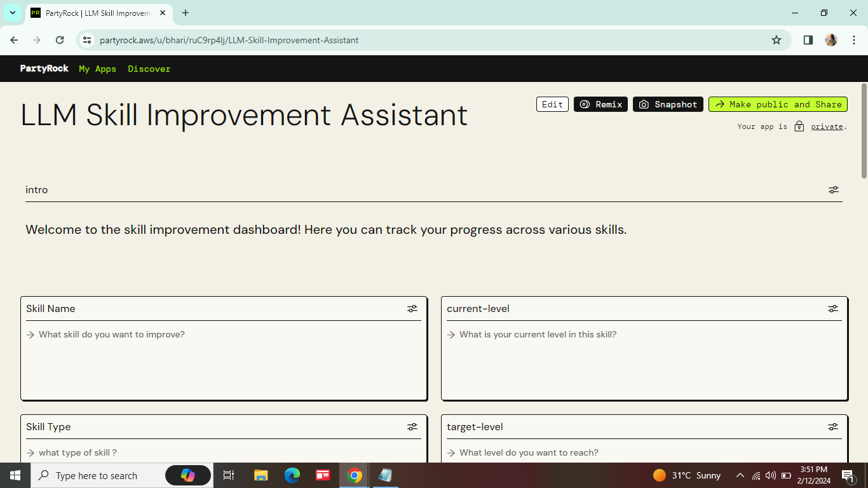
Task: Open My Apps menu item
Action: 97,69
